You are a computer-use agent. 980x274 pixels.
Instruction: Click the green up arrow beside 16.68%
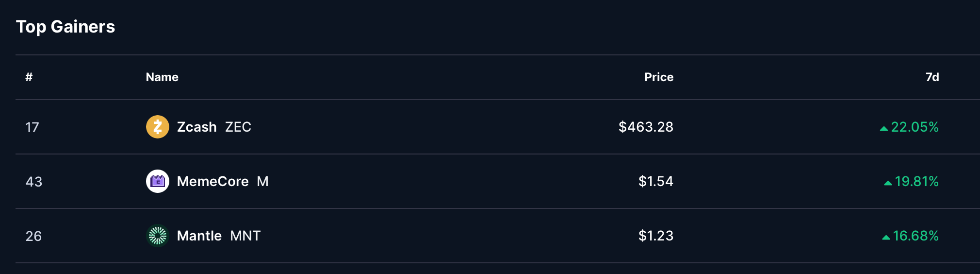(886, 237)
